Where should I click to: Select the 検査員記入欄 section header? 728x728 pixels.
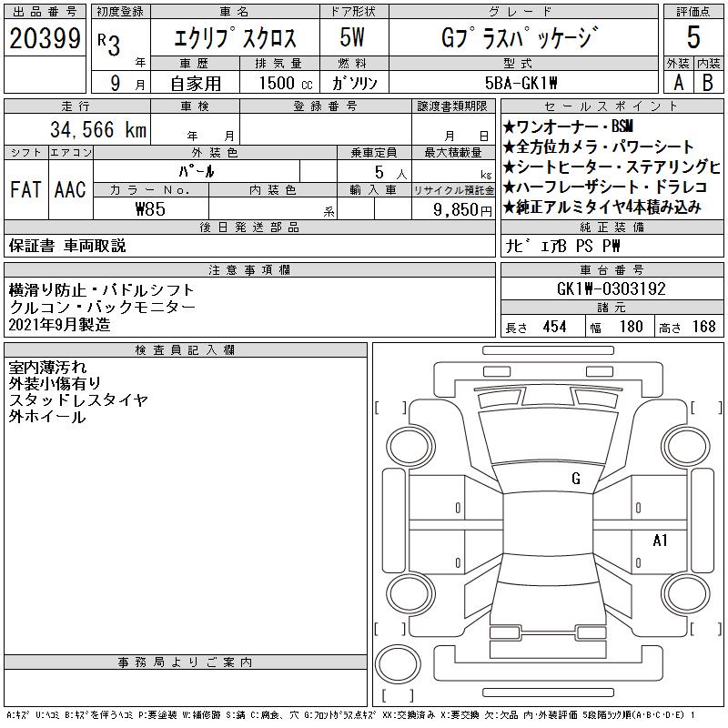point(185,350)
